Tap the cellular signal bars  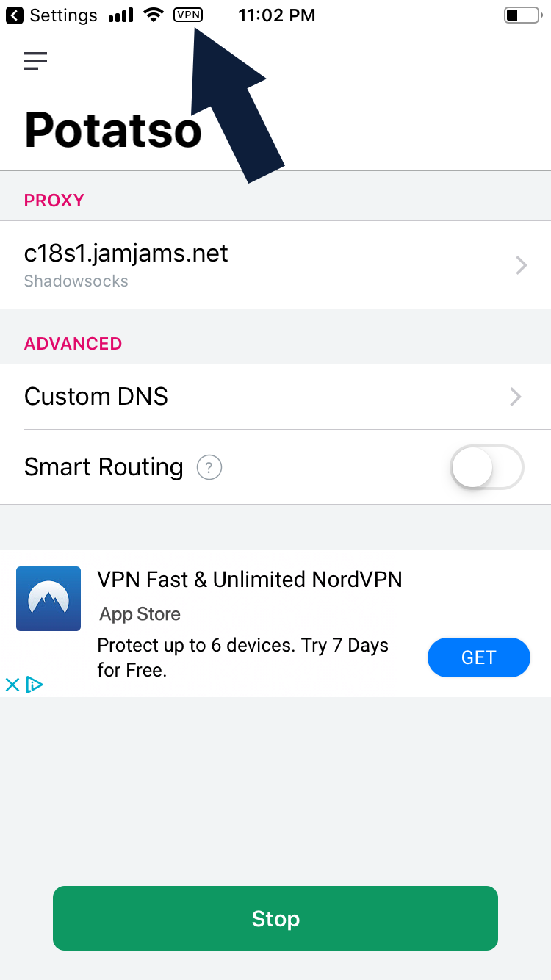[121, 15]
